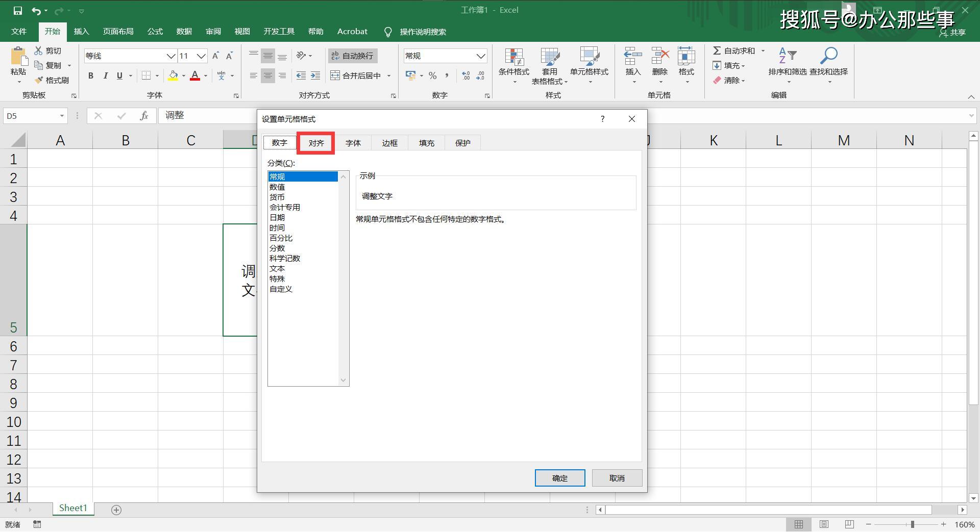The image size is (980, 532).
Task: Click the Cell Styles icon
Action: [589, 57]
